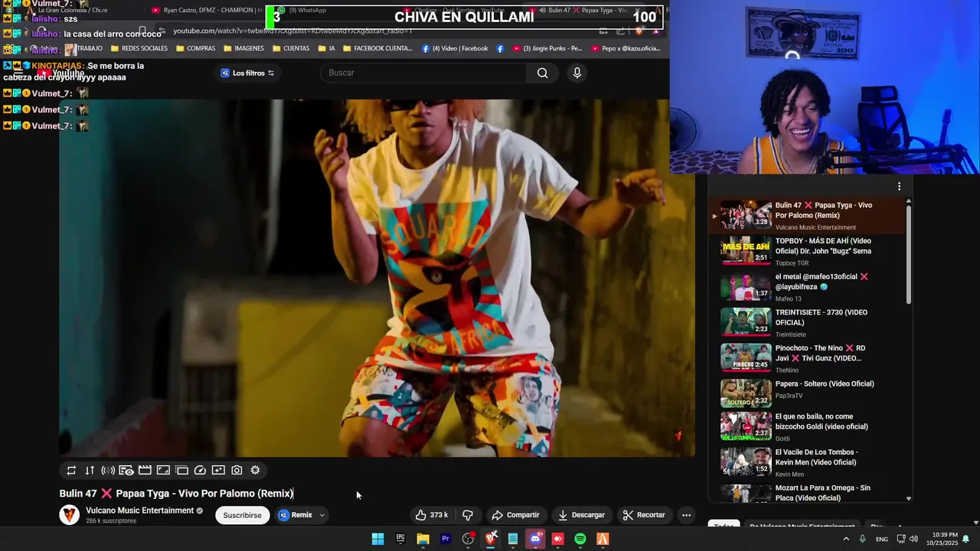Screen dimensions: 980x551
Task: Click the video filters sparkle icon
Action: (x=218, y=471)
